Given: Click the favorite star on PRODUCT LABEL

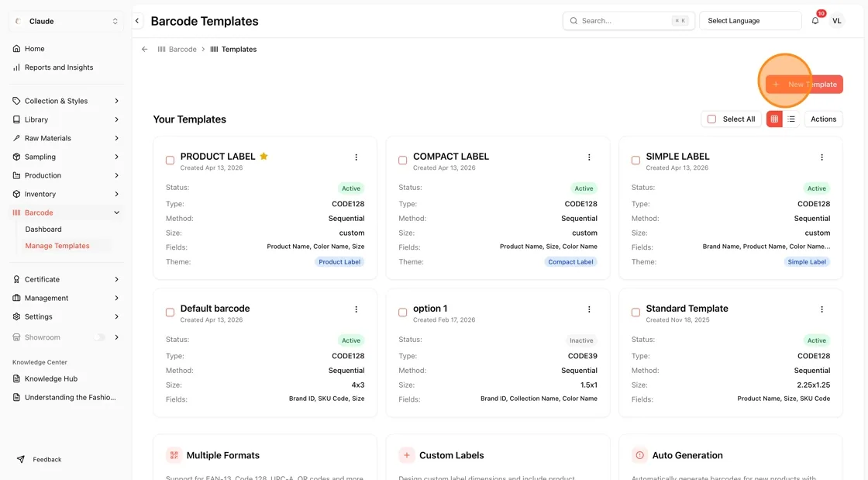Looking at the screenshot, I should [264, 156].
